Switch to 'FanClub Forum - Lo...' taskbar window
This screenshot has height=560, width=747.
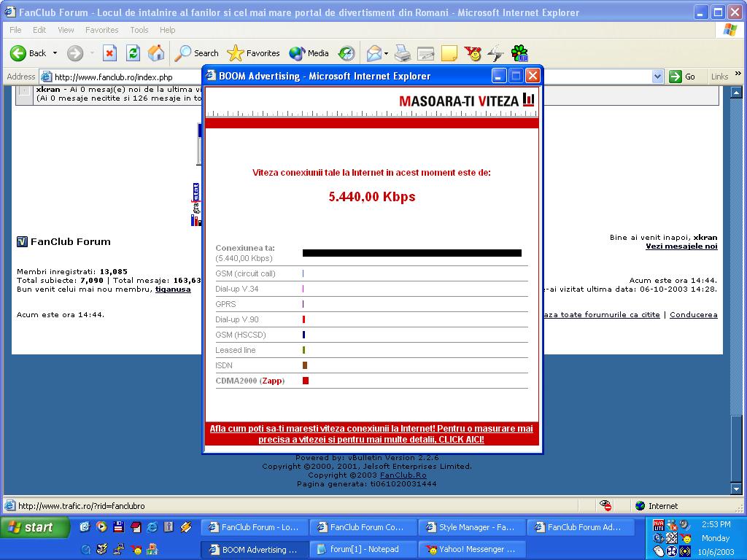(x=253, y=527)
